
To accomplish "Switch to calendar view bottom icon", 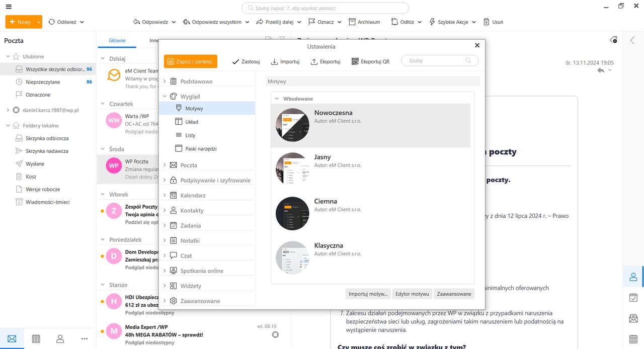I will [36, 339].
